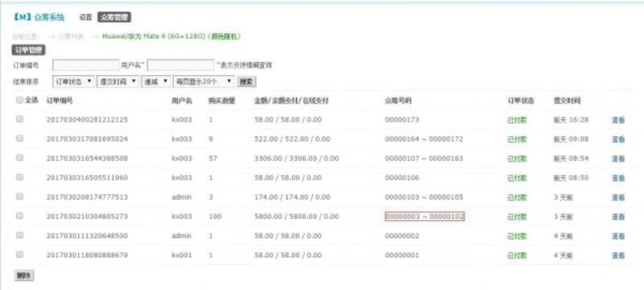Click the 订单状态 column header
The height and width of the screenshot is (290, 644).
click(x=521, y=101)
